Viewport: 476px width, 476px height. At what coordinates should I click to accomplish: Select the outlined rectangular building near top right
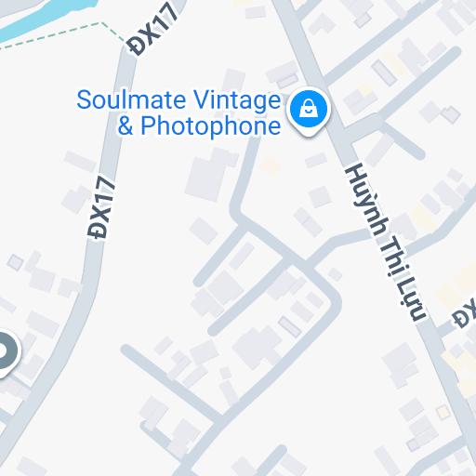tap(384, 73)
